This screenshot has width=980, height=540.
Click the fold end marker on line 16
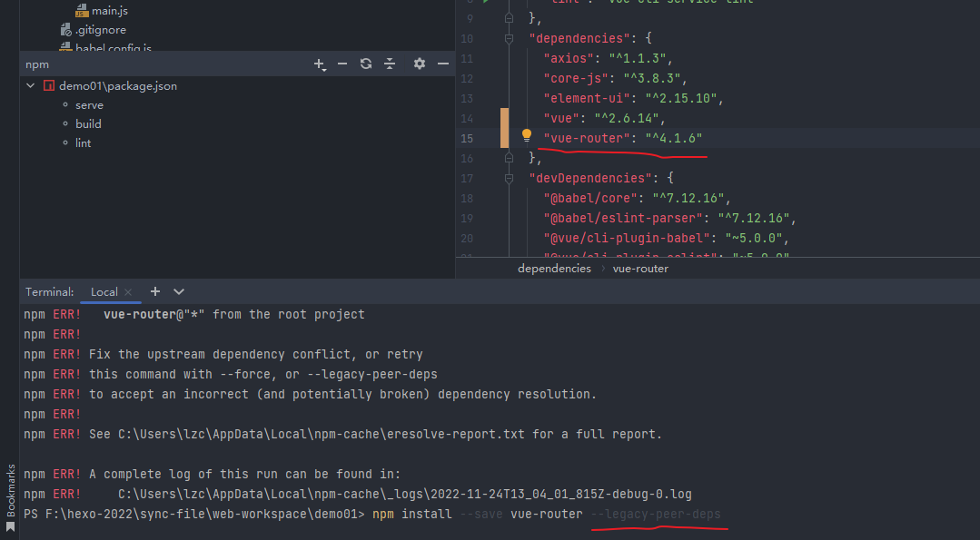point(509,159)
